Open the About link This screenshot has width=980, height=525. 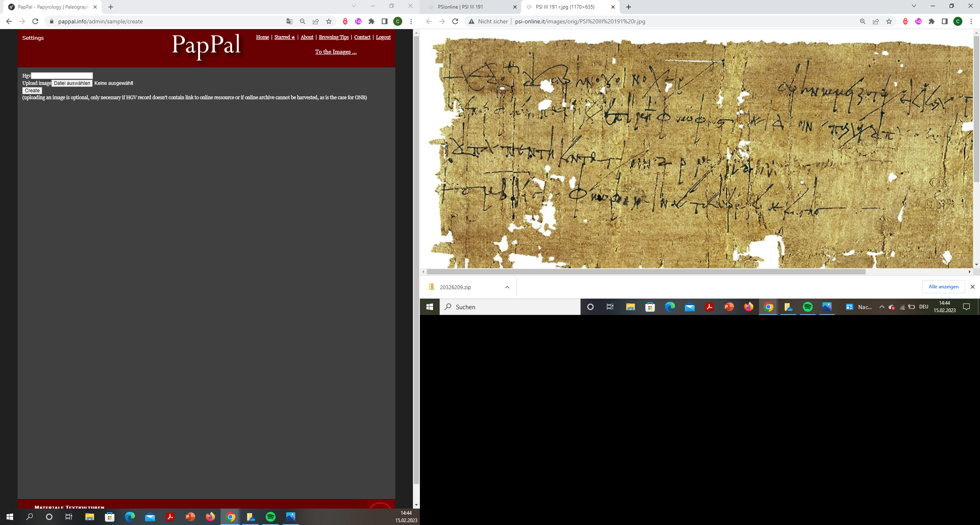(307, 37)
